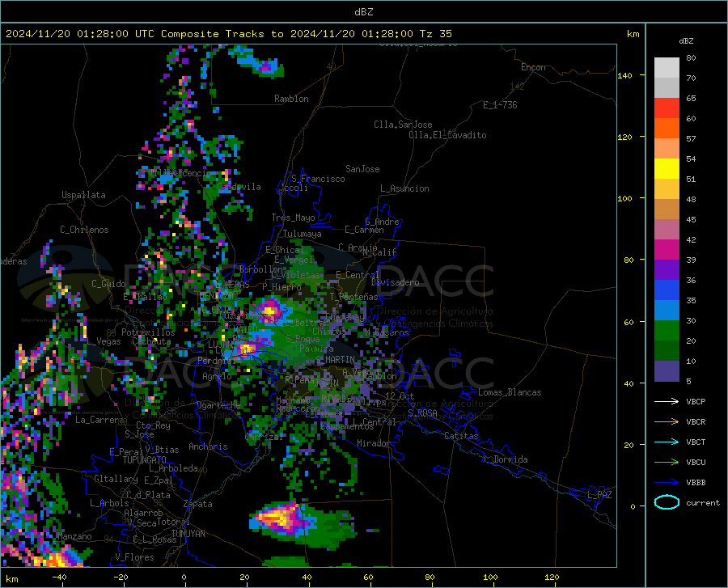Screen dimensions: 728x588
Task: Click the 100 km label on horizontal axis
Action: (x=490, y=577)
